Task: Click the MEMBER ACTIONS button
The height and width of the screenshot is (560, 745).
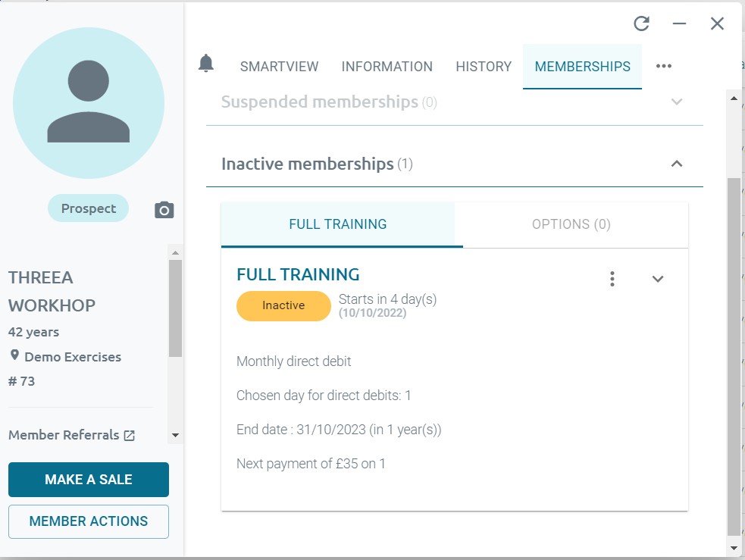Action: pyautogui.click(x=89, y=521)
